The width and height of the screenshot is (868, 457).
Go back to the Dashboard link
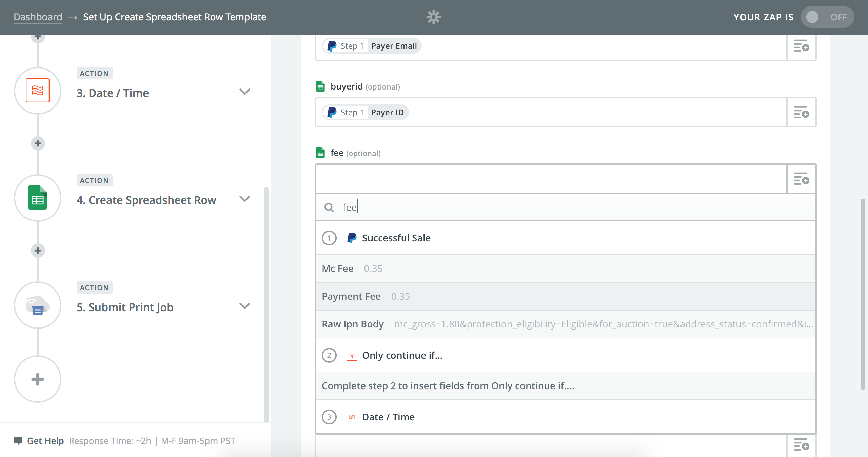tap(38, 17)
